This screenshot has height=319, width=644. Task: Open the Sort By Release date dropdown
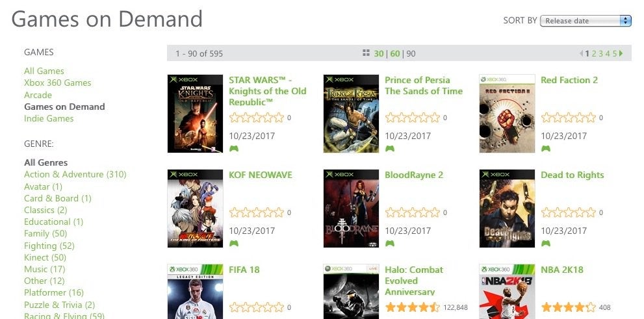[x=586, y=21]
